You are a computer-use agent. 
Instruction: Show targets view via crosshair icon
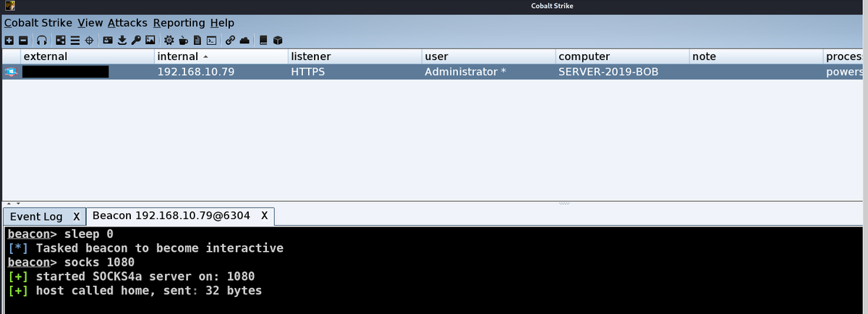(x=89, y=40)
